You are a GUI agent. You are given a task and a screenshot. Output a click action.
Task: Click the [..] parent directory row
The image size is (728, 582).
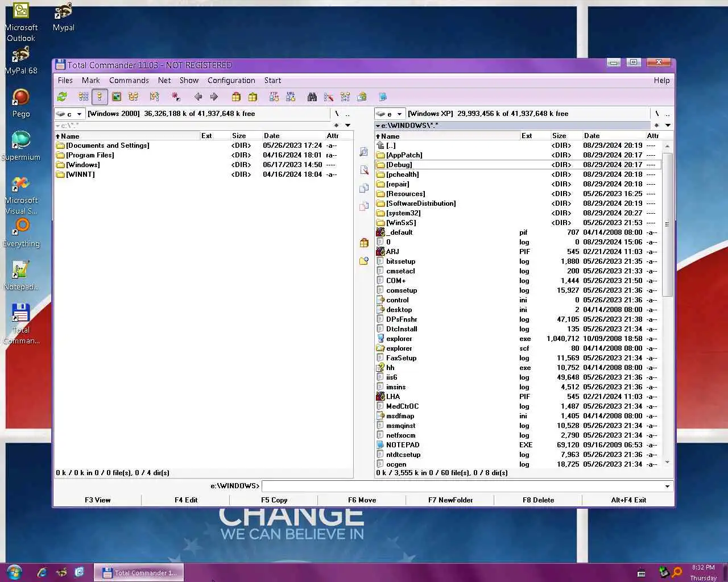point(518,145)
